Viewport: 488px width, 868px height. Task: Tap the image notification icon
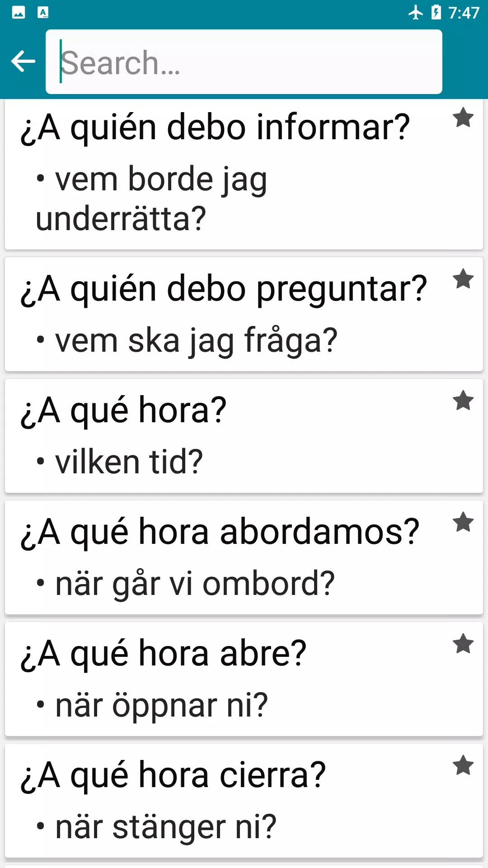coord(19,13)
